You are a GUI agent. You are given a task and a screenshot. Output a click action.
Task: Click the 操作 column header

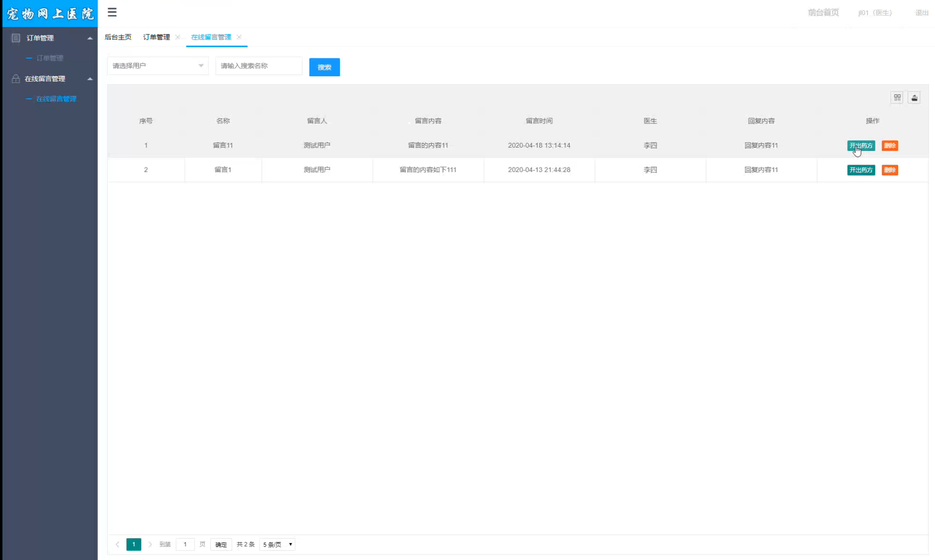[872, 121]
